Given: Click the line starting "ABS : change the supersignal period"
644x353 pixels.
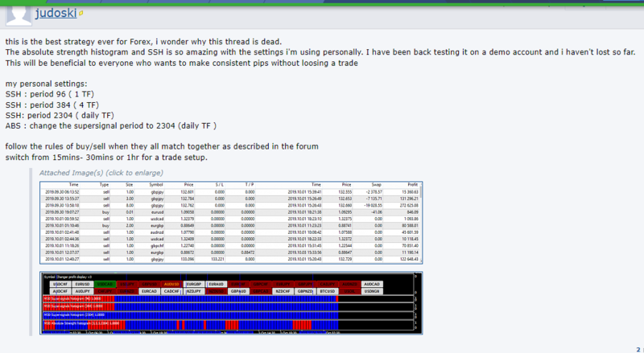Looking at the screenshot, I should (x=111, y=126).
